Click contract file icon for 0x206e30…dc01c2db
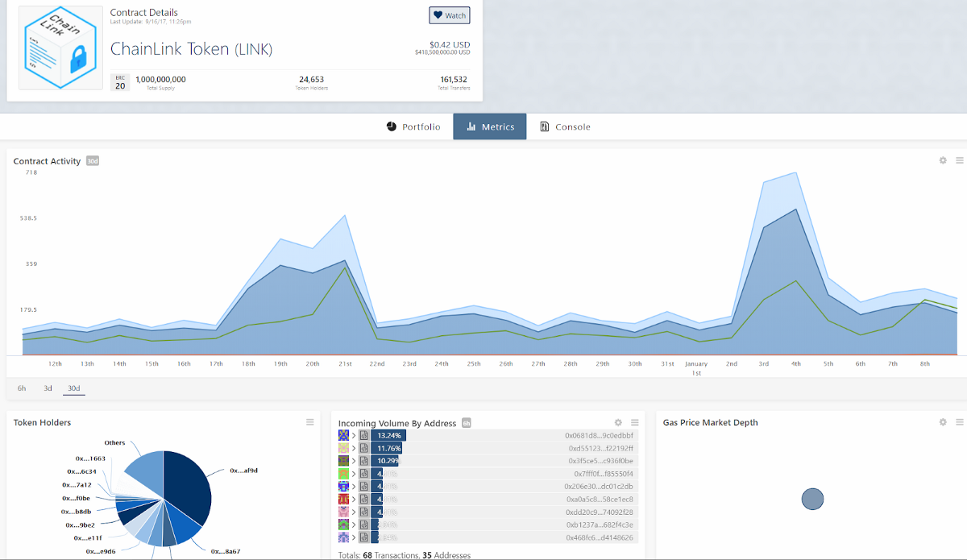Image resolution: width=967 pixels, height=560 pixels. [x=364, y=487]
